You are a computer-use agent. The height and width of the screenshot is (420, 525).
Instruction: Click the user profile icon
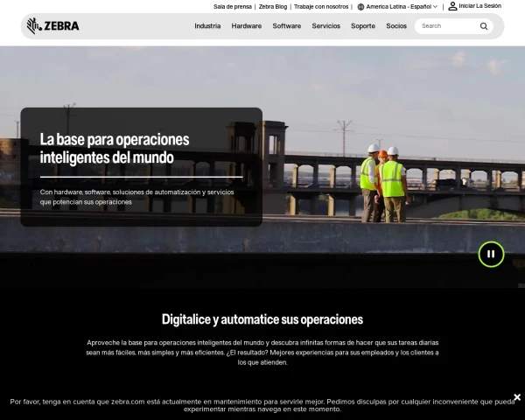pos(452,6)
